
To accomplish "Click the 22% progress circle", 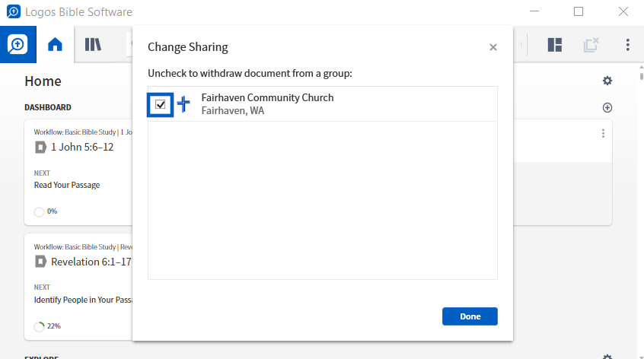I will (39, 326).
